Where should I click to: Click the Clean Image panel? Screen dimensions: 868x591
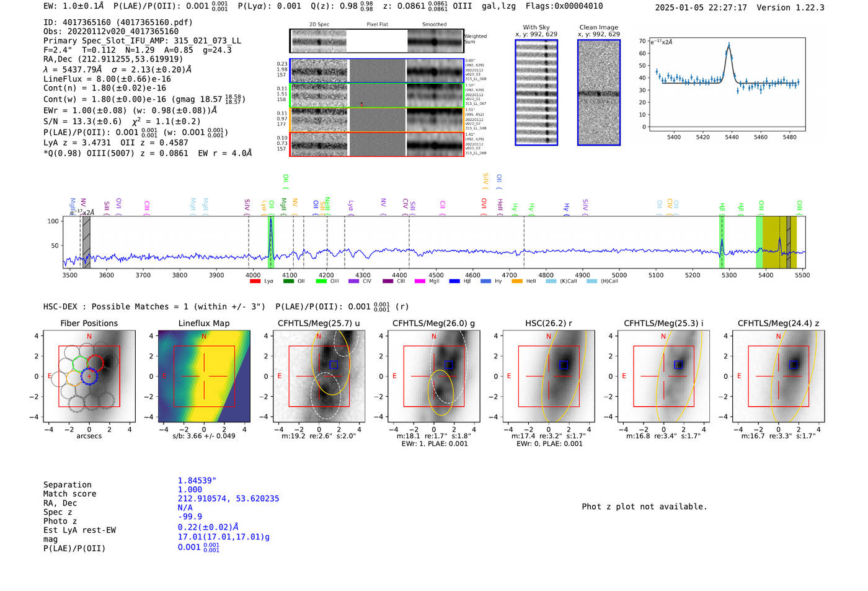pos(599,92)
